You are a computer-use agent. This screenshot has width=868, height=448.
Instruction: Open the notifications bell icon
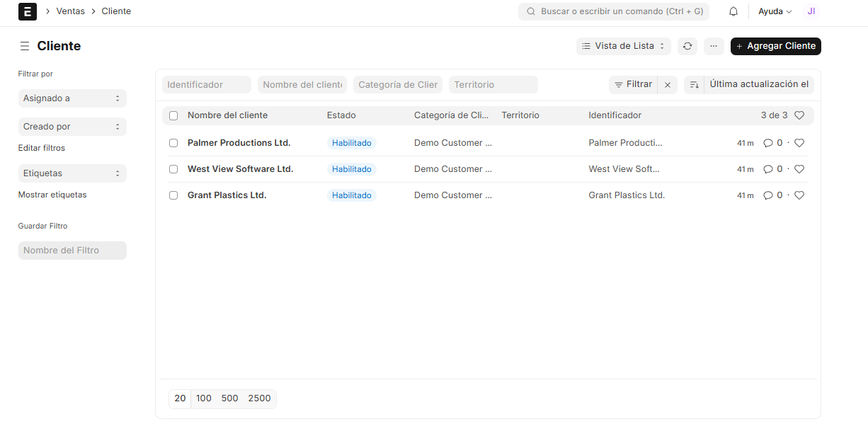[x=733, y=11]
